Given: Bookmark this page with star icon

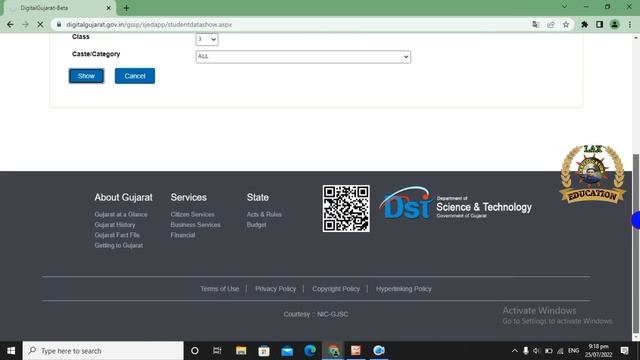Looking at the screenshot, I should click(x=566, y=24).
